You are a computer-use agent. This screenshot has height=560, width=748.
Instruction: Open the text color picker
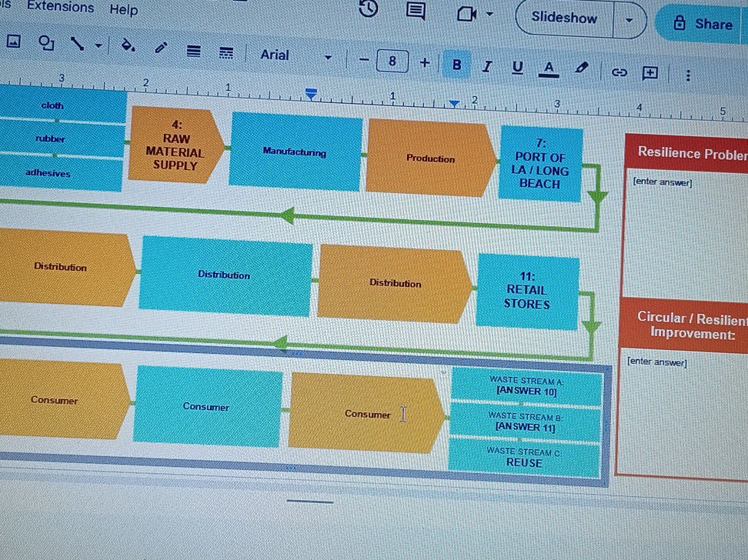(549, 68)
